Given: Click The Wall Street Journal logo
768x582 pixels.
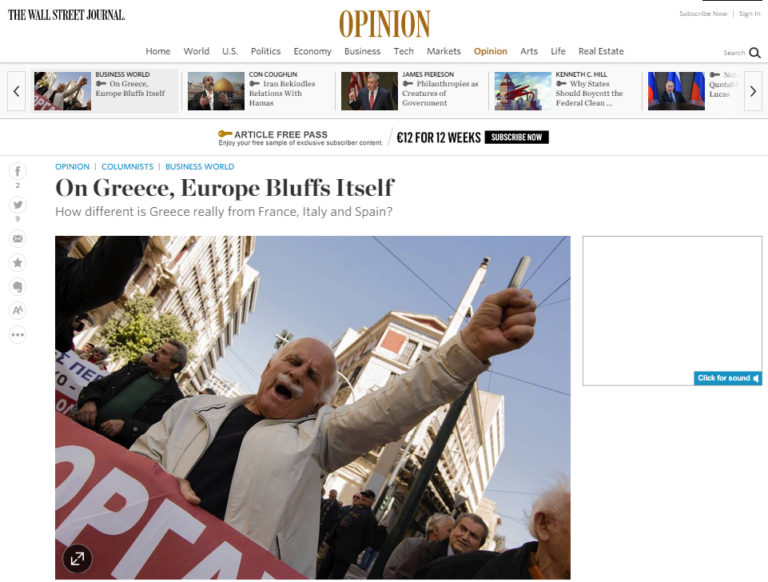Looking at the screenshot, I should click(x=67, y=15).
